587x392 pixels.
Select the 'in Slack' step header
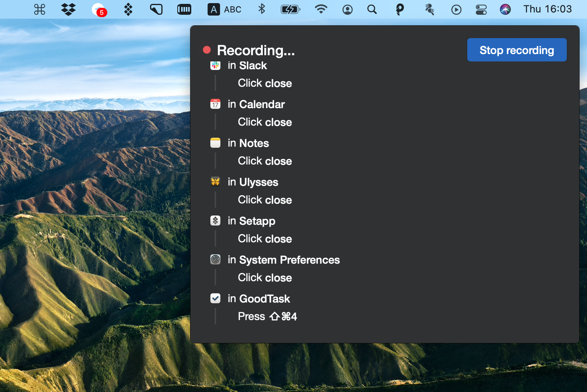click(x=247, y=65)
